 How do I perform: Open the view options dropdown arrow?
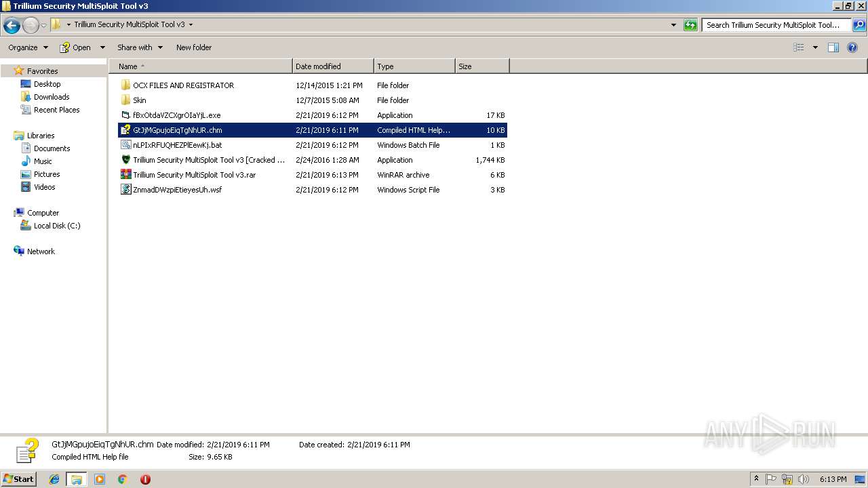815,47
